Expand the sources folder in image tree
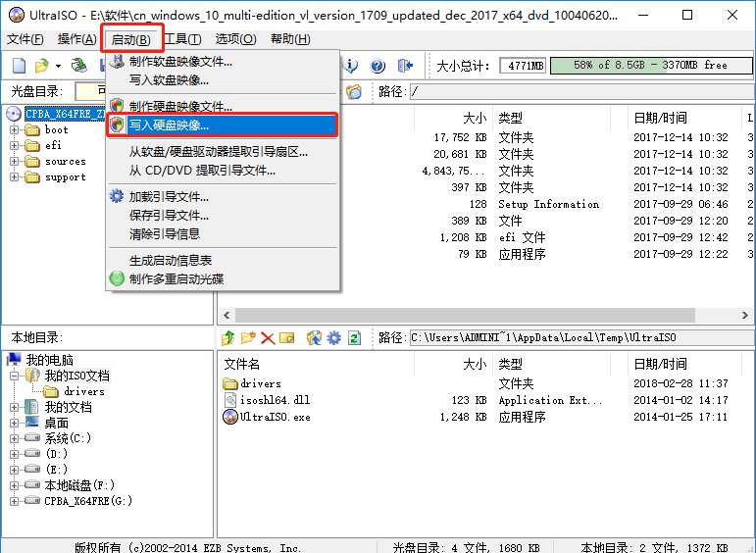 (14, 162)
